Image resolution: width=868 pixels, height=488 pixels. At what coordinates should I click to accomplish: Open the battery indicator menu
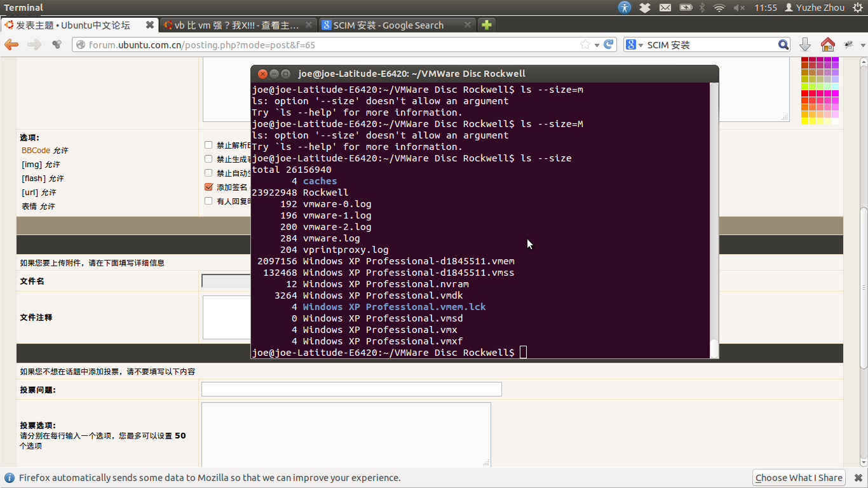point(686,8)
